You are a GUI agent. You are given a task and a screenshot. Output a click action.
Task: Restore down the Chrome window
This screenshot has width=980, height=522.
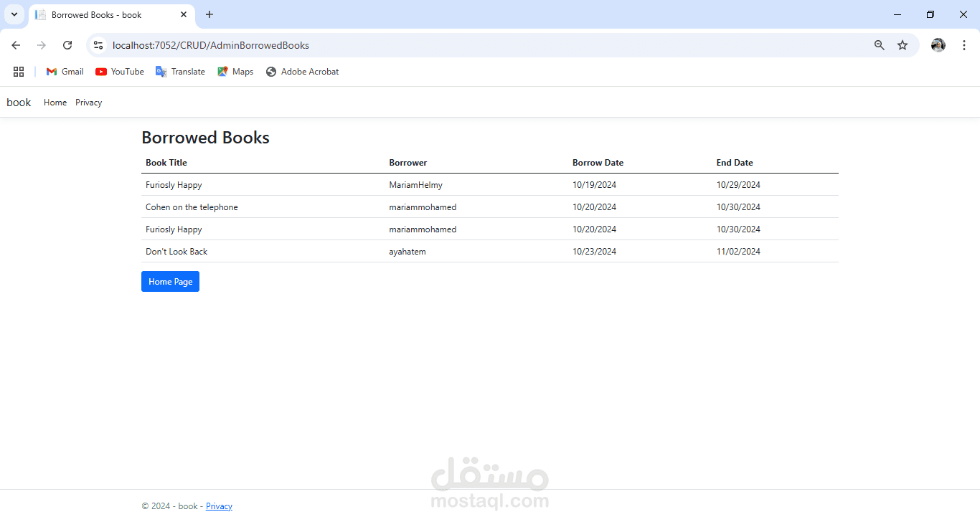tap(930, 14)
